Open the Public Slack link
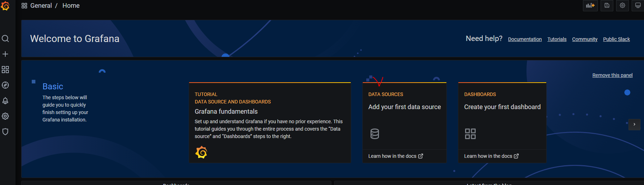 click(616, 39)
